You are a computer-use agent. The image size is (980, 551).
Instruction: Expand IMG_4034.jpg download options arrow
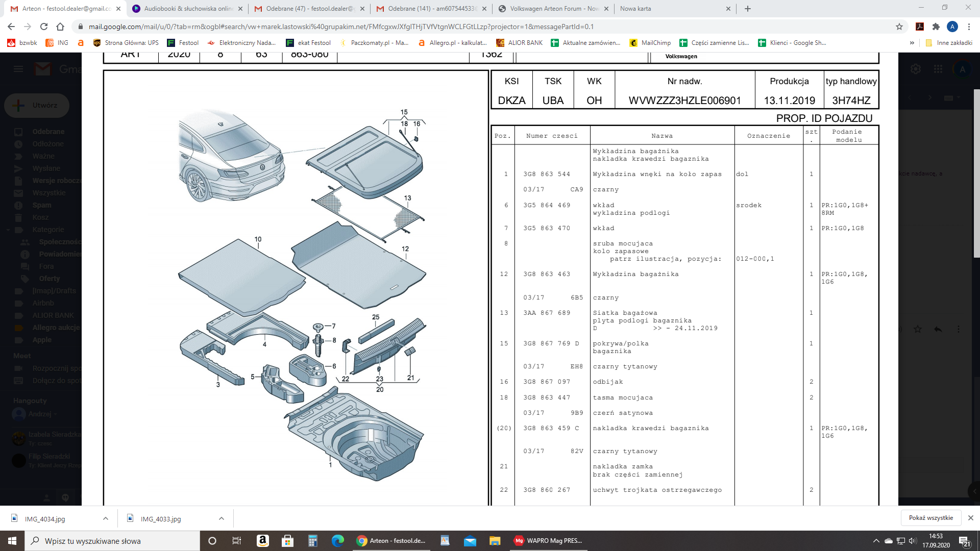[106, 518]
